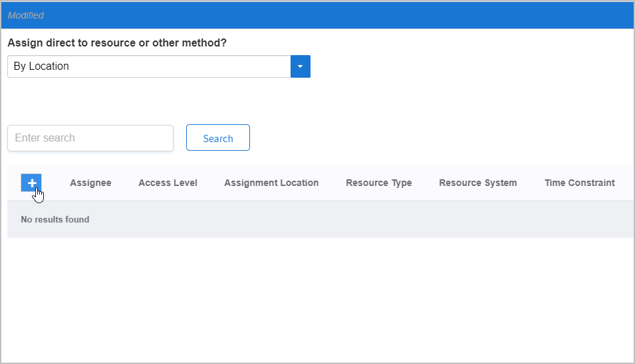Sort by the Assignee column header

(90, 183)
